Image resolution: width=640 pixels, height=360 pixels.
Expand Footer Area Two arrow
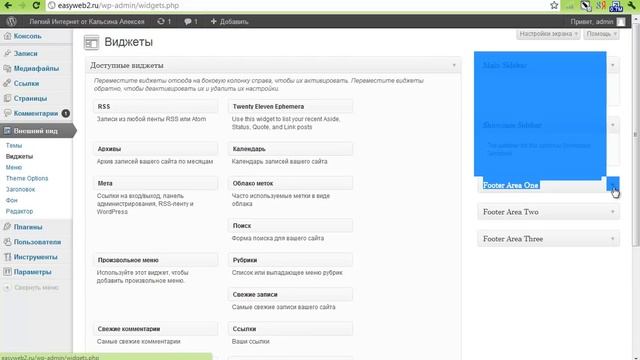point(613,212)
